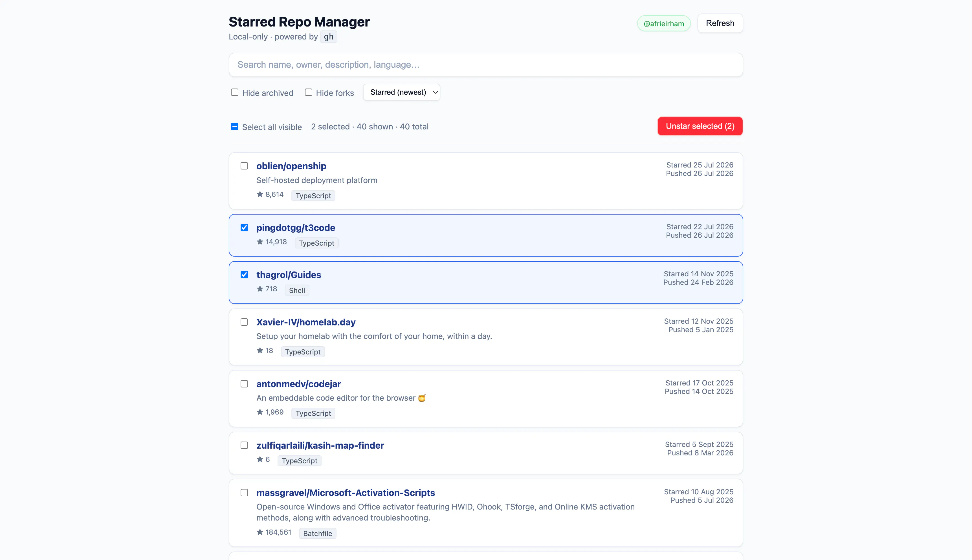Click the star icon in the Xavier-IV/homelab.day row

[x=260, y=350]
